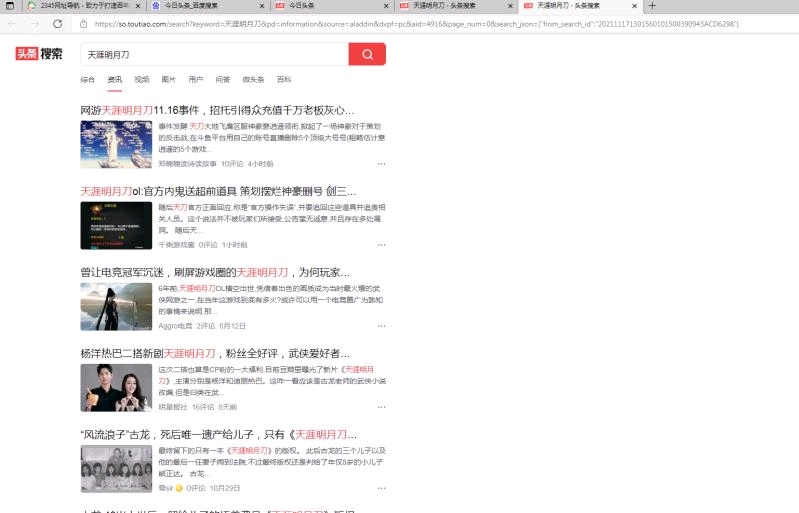Click the red magnifier search button
The height and width of the screenshot is (513, 799).
[367, 54]
